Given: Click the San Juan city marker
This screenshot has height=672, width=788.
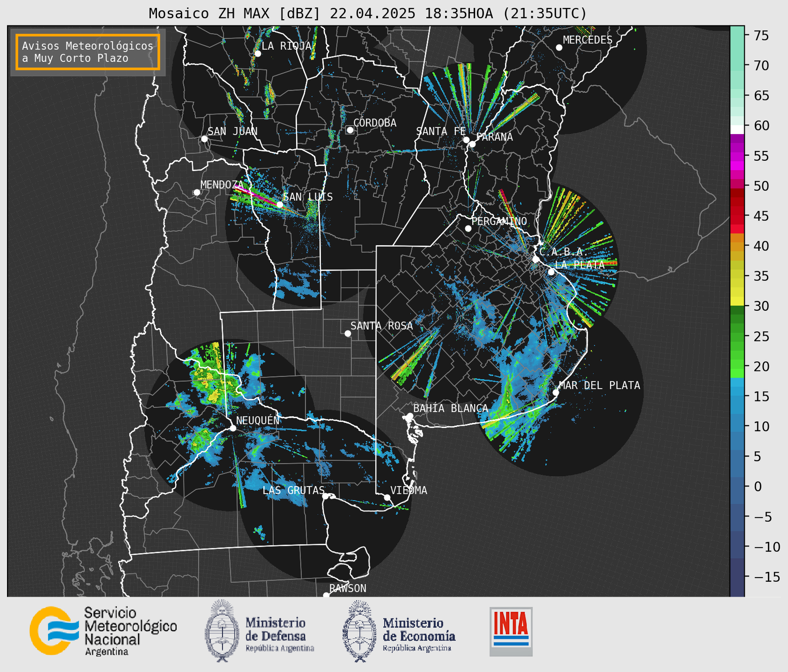Looking at the screenshot, I should coord(204,139).
